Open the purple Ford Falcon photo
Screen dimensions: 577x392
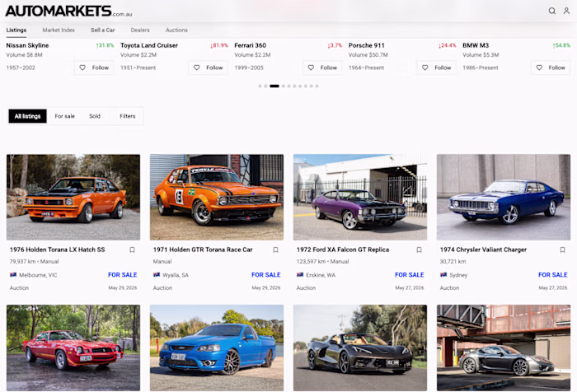(x=360, y=197)
